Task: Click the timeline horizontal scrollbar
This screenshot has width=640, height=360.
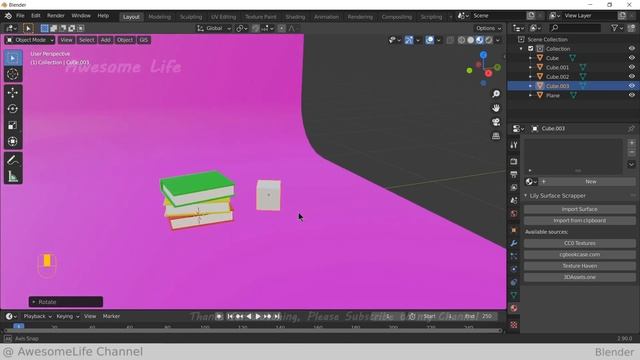Action: (x=253, y=331)
